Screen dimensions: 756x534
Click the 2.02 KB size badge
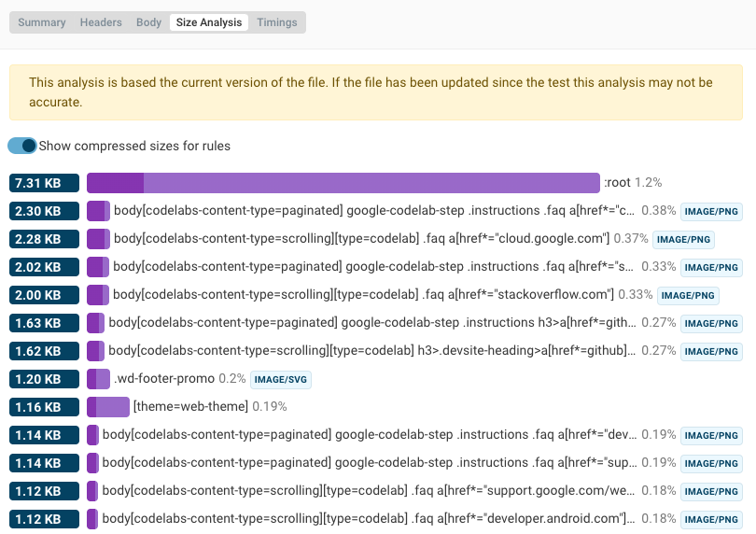point(44,267)
